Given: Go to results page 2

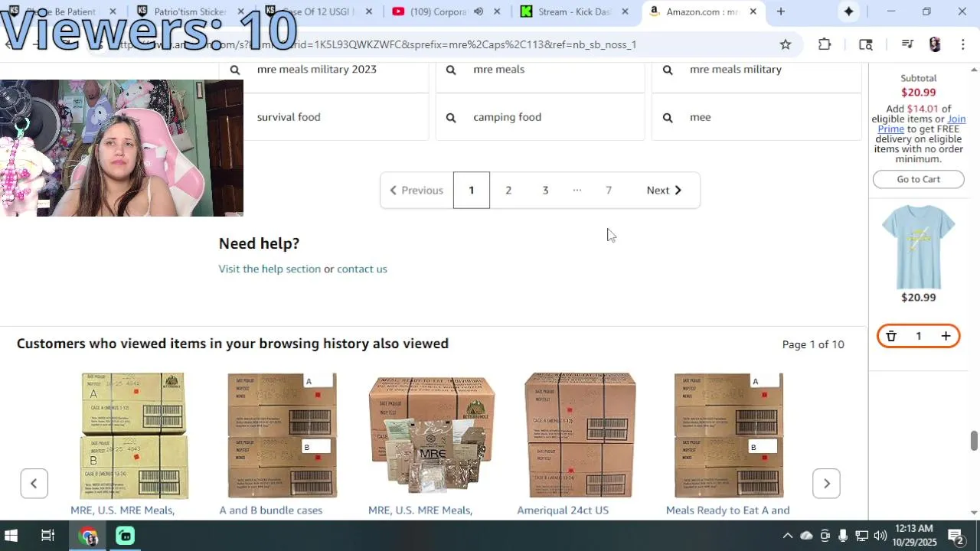Looking at the screenshot, I should [x=508, y=190].
